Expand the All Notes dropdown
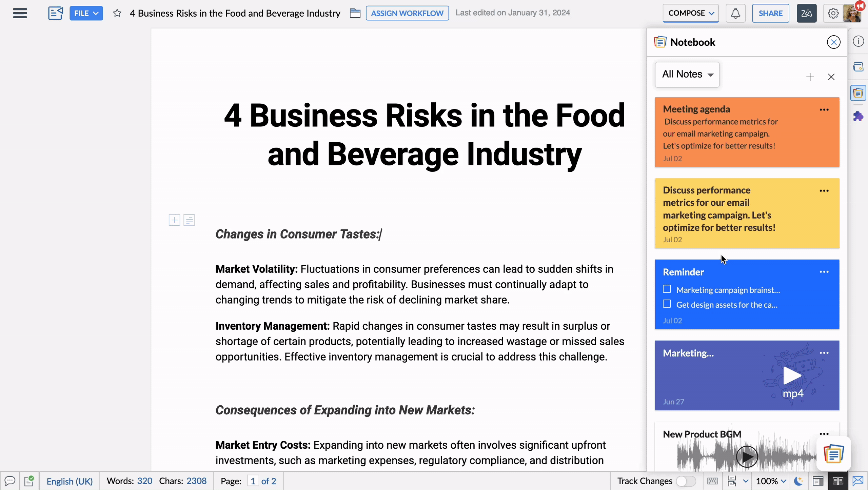868x490 pixels. point(687,74)
